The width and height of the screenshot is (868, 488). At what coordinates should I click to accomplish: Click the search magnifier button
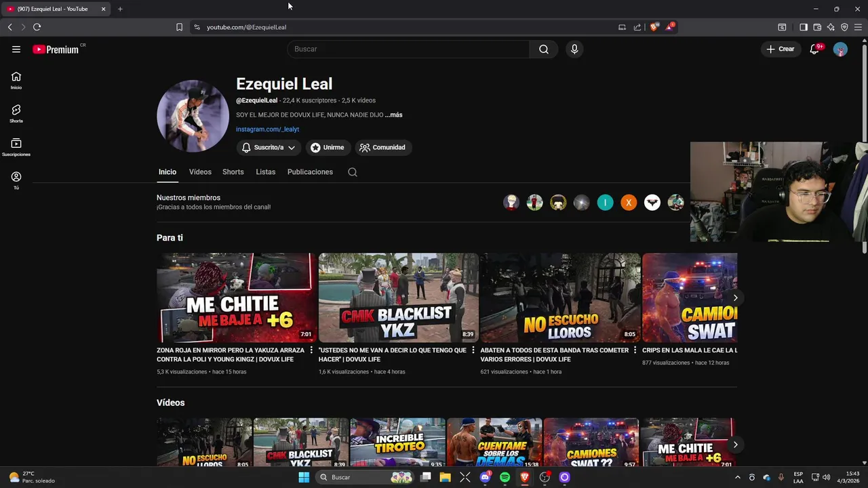click(x=544, y=49)
